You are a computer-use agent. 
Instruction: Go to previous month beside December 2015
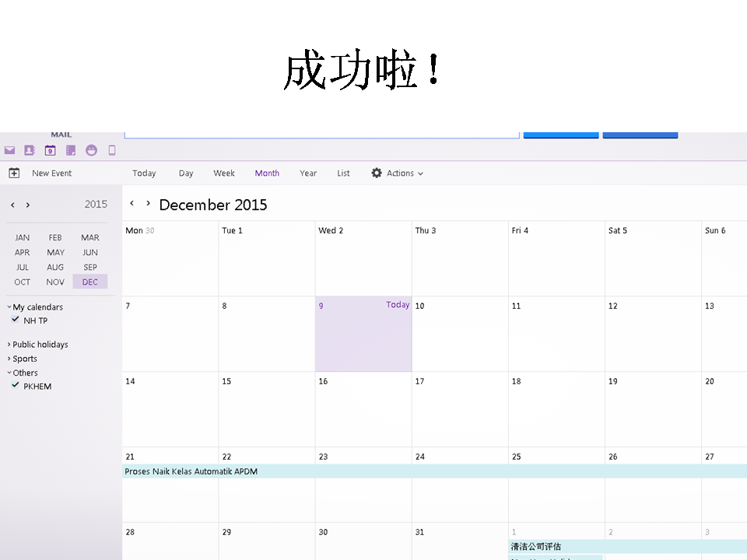tap(132, 203)
